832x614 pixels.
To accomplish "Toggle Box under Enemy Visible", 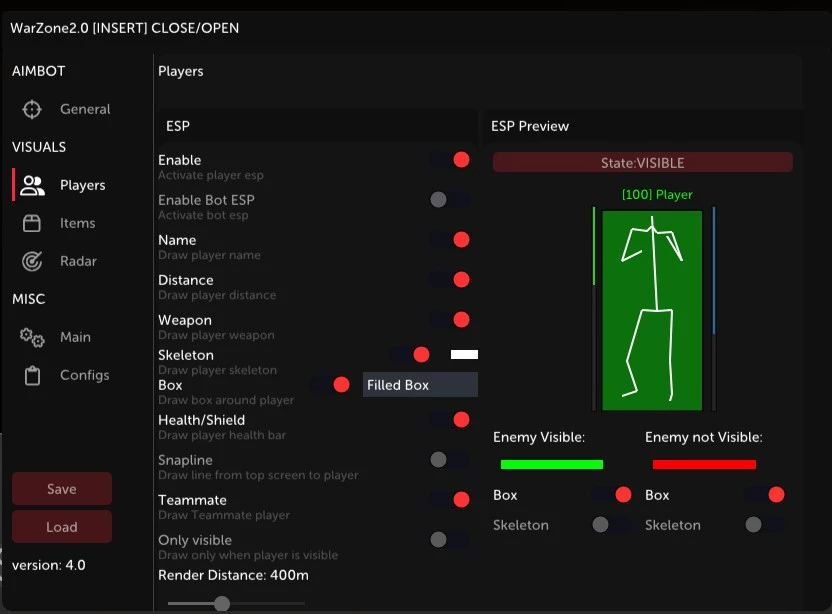I will pos(612,495).
